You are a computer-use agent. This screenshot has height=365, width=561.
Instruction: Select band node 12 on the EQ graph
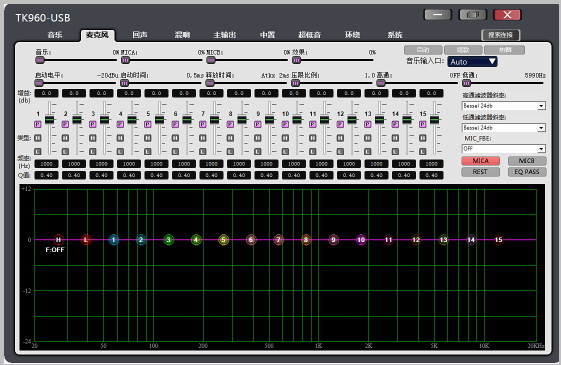[416, 239]
